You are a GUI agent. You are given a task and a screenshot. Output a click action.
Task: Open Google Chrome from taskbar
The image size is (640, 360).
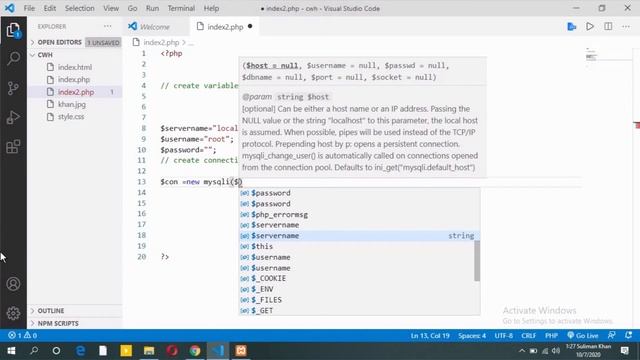click(195, 351)
